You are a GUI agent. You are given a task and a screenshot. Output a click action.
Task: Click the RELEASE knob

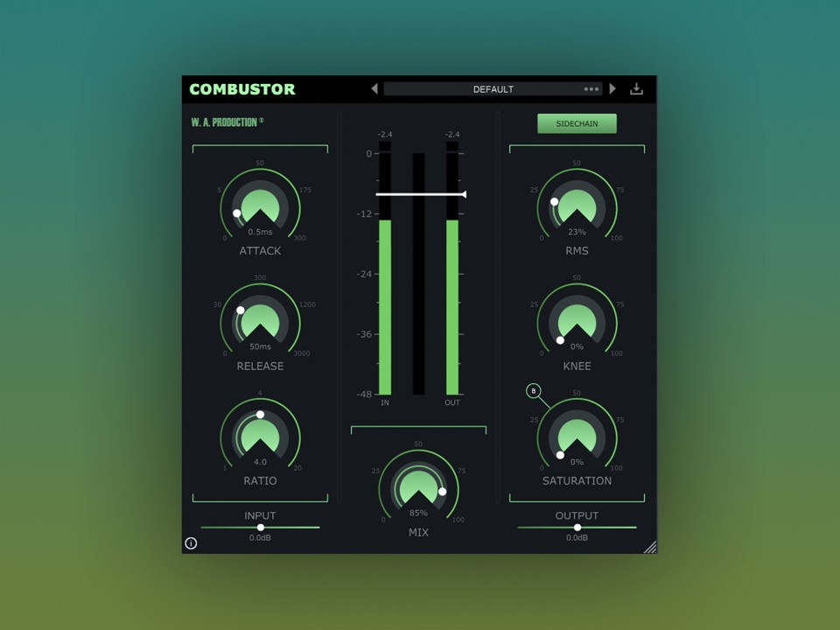click(260, 323)
